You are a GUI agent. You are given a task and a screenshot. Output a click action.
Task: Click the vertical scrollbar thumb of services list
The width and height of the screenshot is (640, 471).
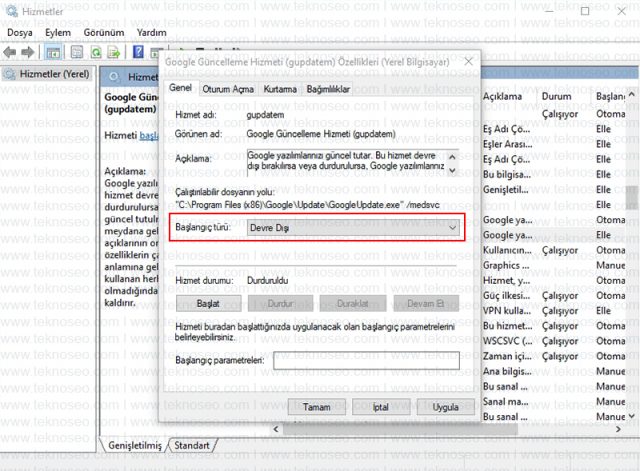pos(632,197)
